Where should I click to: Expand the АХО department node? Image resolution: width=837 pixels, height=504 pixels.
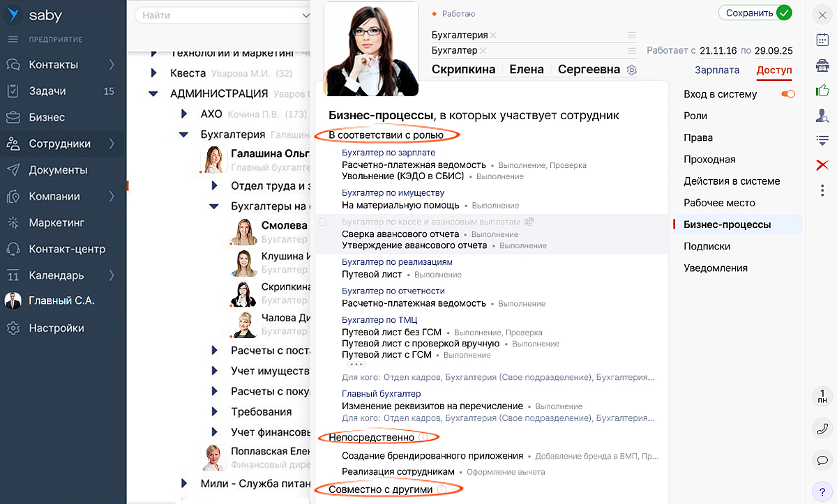click(184, 114)
